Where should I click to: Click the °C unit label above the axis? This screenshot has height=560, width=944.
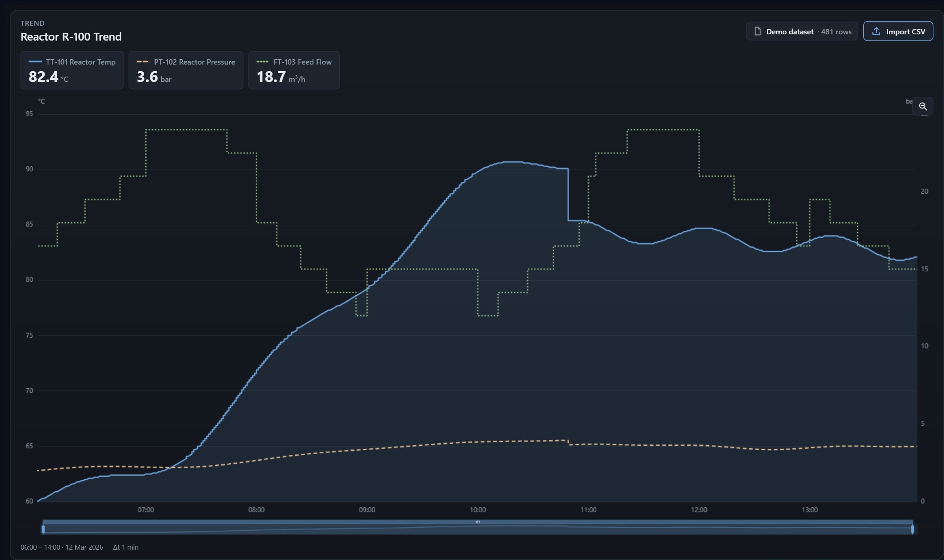point(41,101)
